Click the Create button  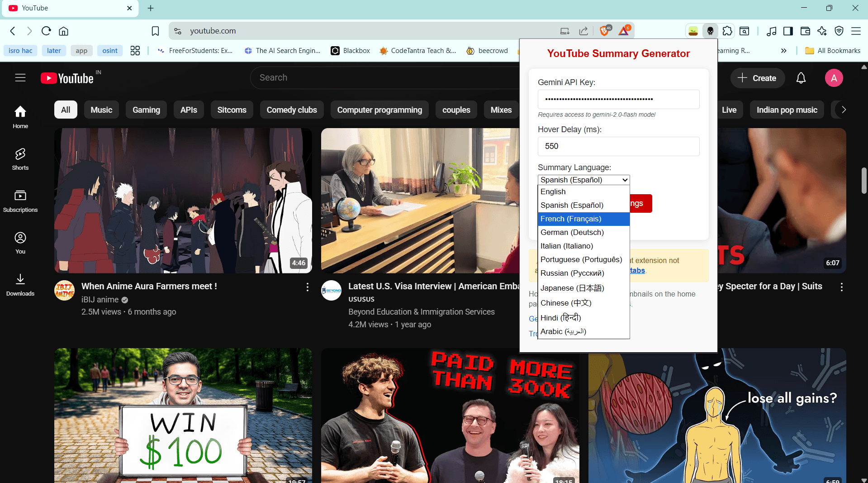coord(757,78)
